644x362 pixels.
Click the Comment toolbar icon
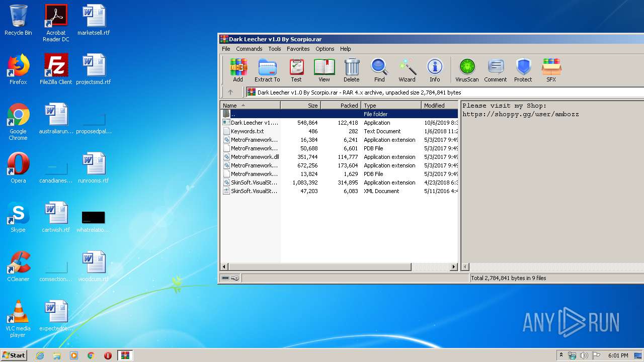496,70
